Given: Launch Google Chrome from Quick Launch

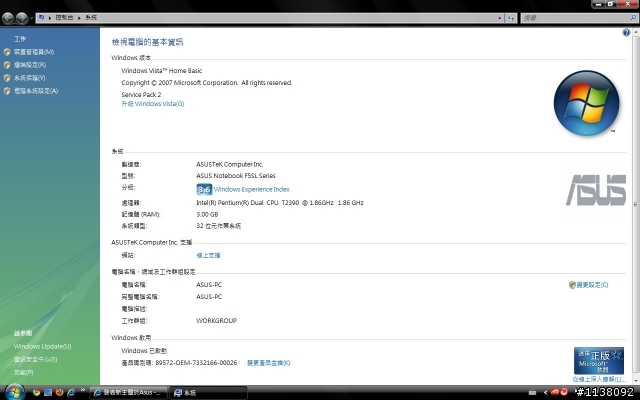Looking at the screenshot, I should [36, 393].
